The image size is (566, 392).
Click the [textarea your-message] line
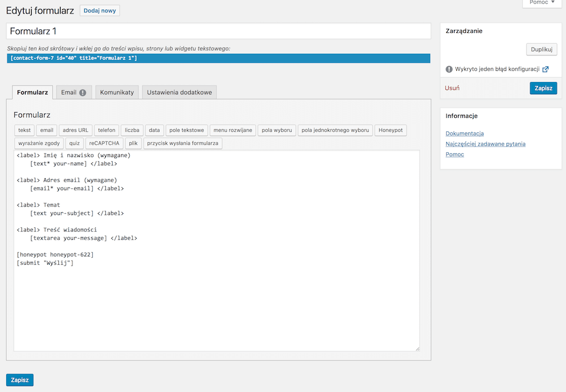tap(83, 238)
